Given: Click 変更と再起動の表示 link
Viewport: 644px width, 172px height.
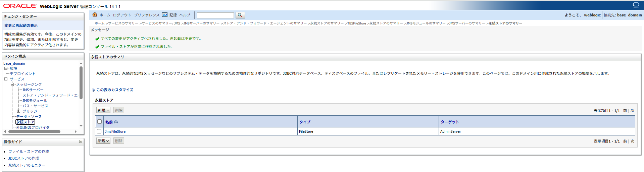Looking at the screenshot, I should coord(21,25).
